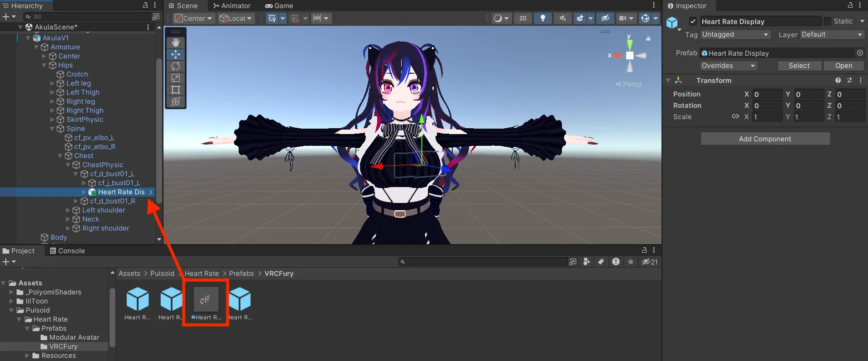Select the Rect transform tool
This screenshot has width=868, height=361.
(x=176, y=90)
